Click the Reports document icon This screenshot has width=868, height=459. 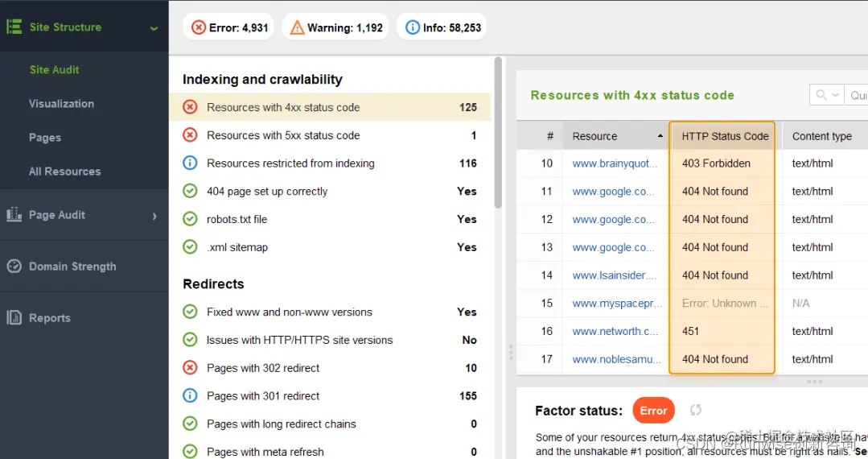[14, 317]
